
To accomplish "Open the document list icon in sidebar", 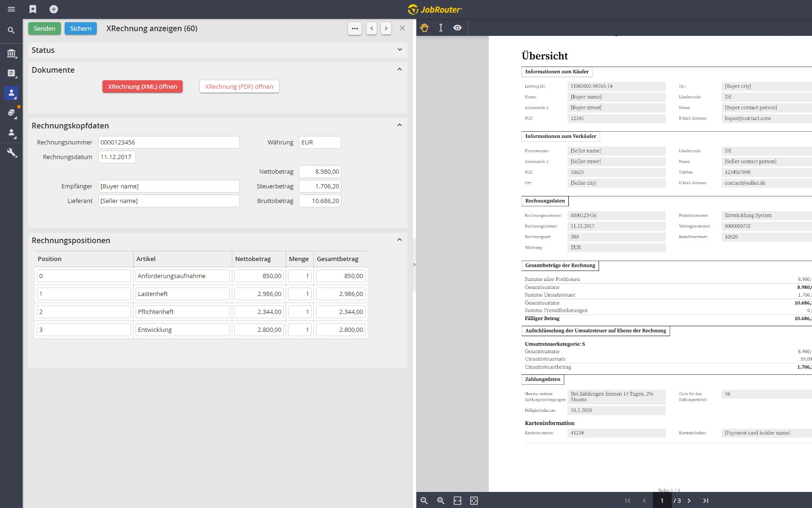I will click(x=11, y=73).
